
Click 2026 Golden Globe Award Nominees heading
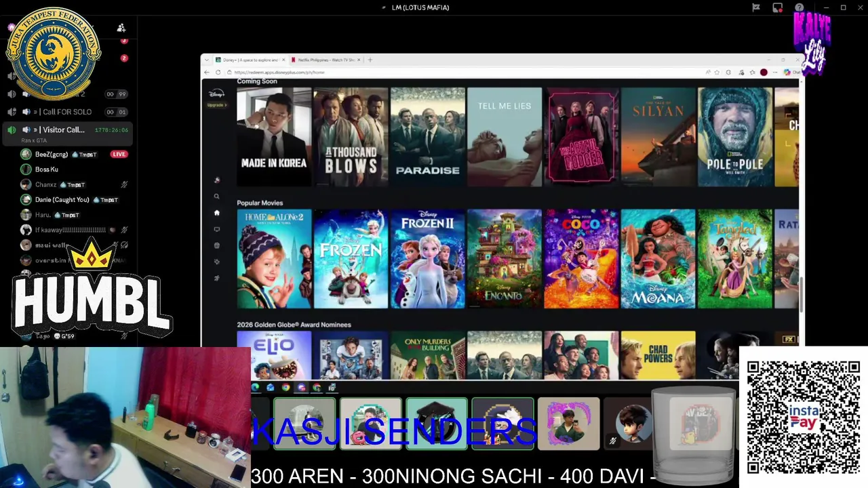294,325
